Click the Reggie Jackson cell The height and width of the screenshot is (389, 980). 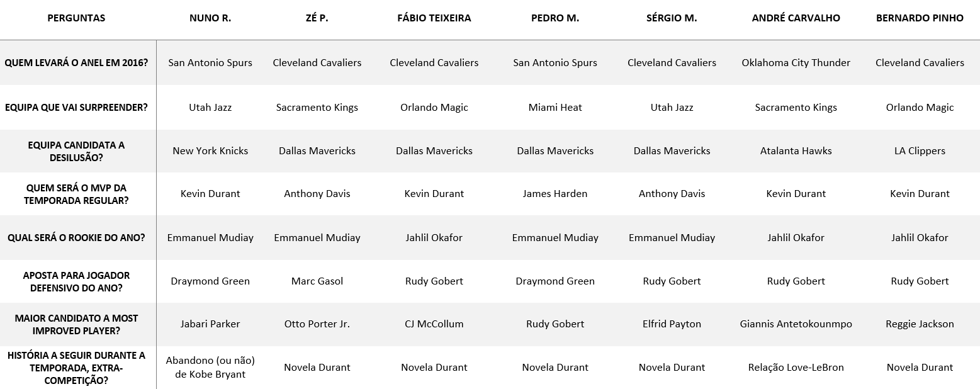(920, 324)
